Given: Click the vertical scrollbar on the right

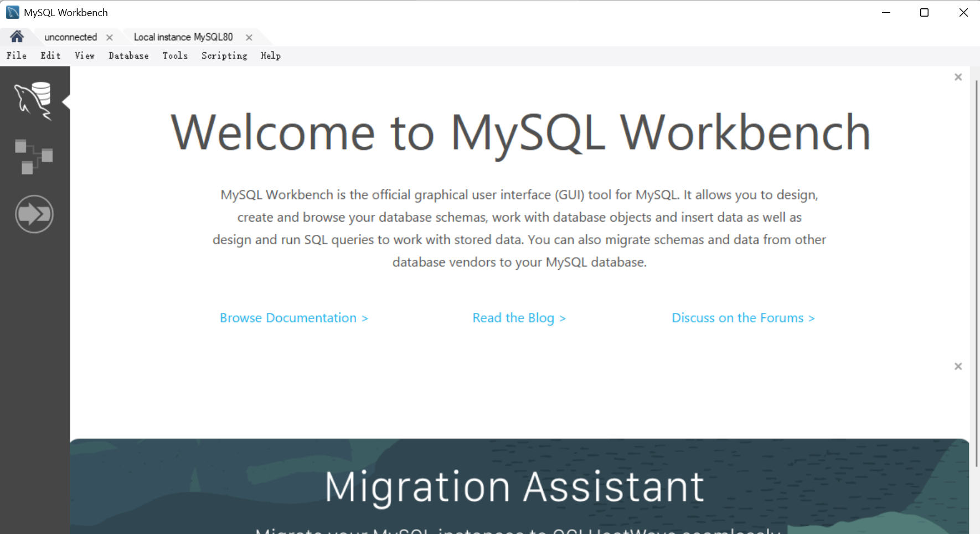Looking at the screenshot, I should [976, 273].
